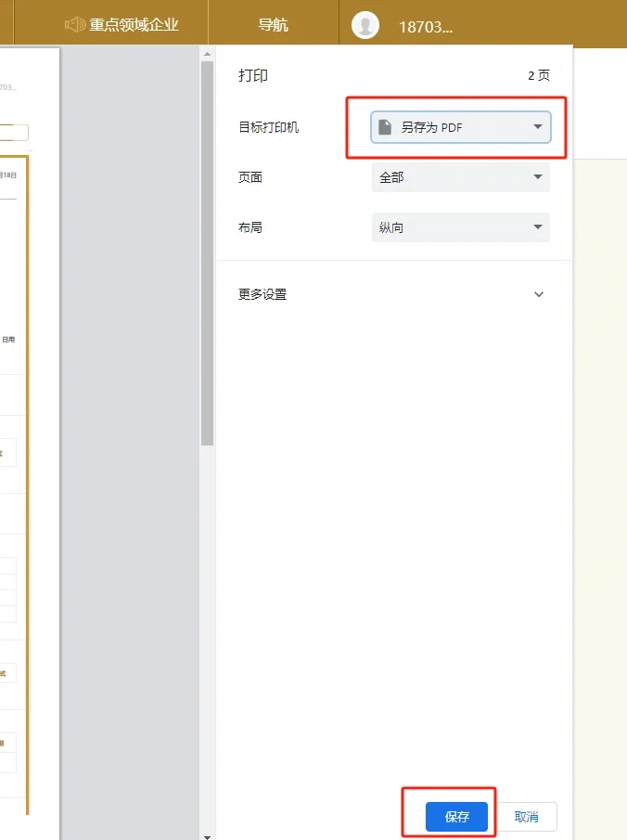Viewport: 627px width, 840px height.
Task: Open the account name 18703...
Action: pyautogui.click(x=426, y=27)
